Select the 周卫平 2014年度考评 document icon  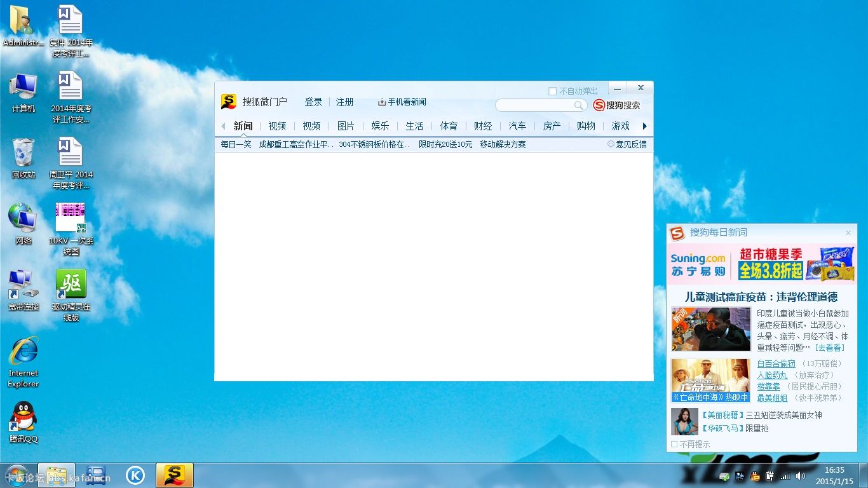pyautogui.click(x=71, y=163)
